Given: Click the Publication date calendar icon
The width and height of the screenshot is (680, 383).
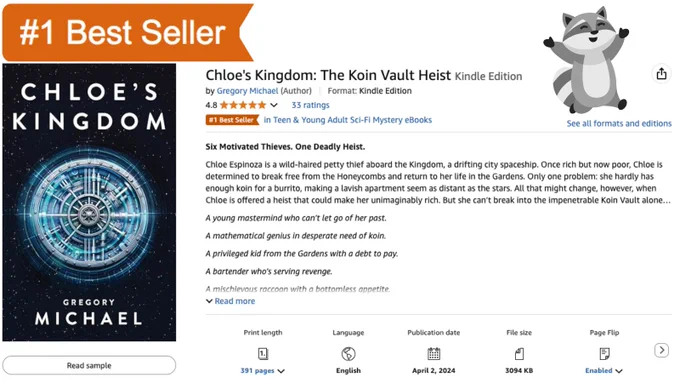Looking at the screenshot, I should [x=434, y=354].
